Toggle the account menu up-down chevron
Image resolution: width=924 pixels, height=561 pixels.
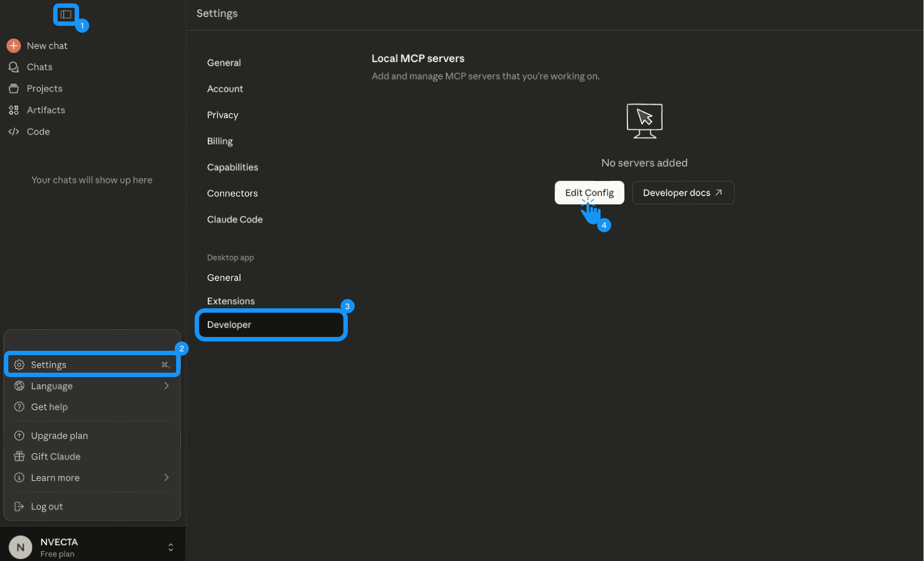(171, 547)
